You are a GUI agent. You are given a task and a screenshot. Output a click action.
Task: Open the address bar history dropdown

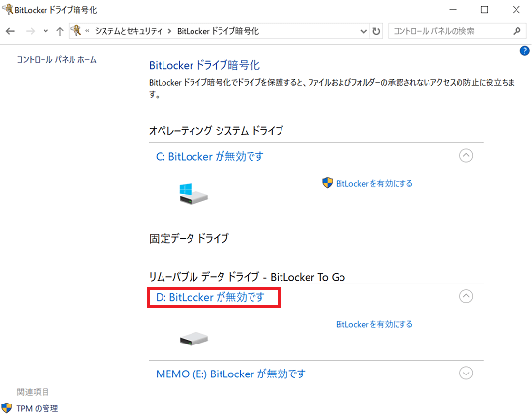tap(363, 31)
